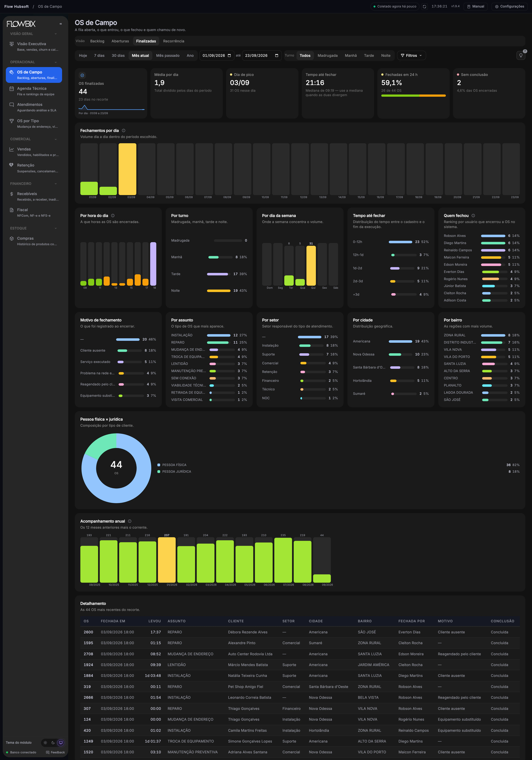The image size is (532, 760).
Task: Click the end date field 23/09/2026
Action: coord(262,56)
